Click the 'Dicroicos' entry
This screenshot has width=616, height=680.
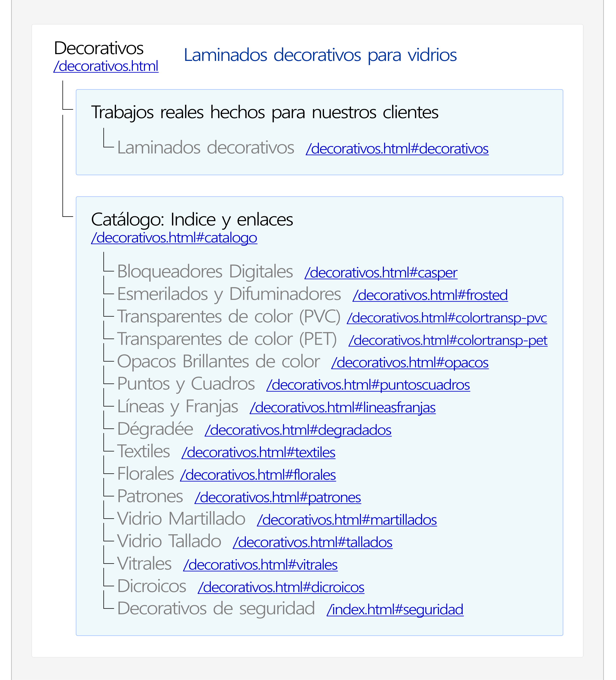[x=152, y=586]
